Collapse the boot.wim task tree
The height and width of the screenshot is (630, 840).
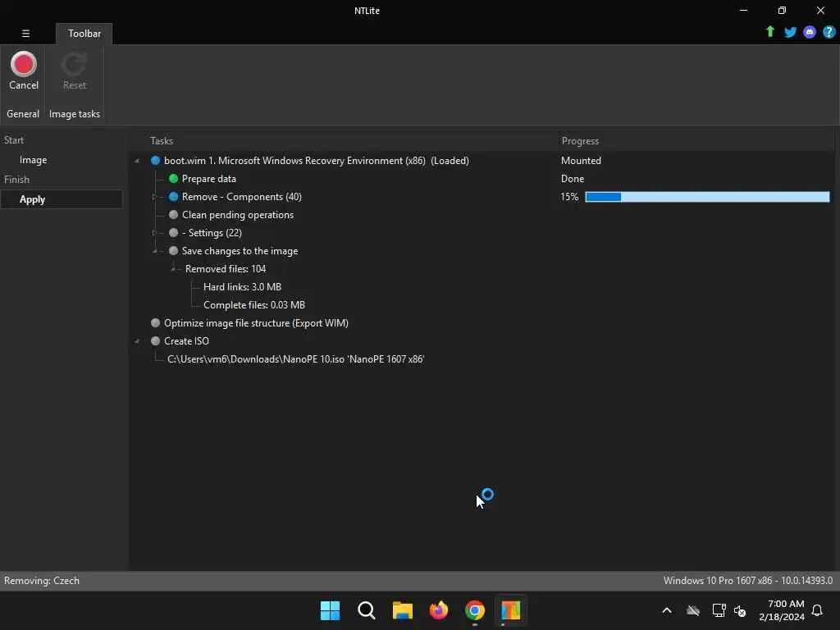[137, 161]
